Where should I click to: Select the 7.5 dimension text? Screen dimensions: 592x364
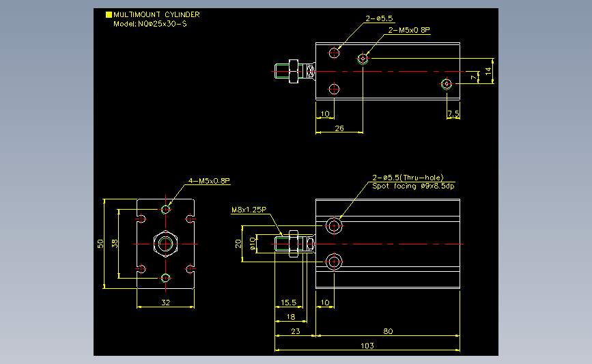pos(453,113)
